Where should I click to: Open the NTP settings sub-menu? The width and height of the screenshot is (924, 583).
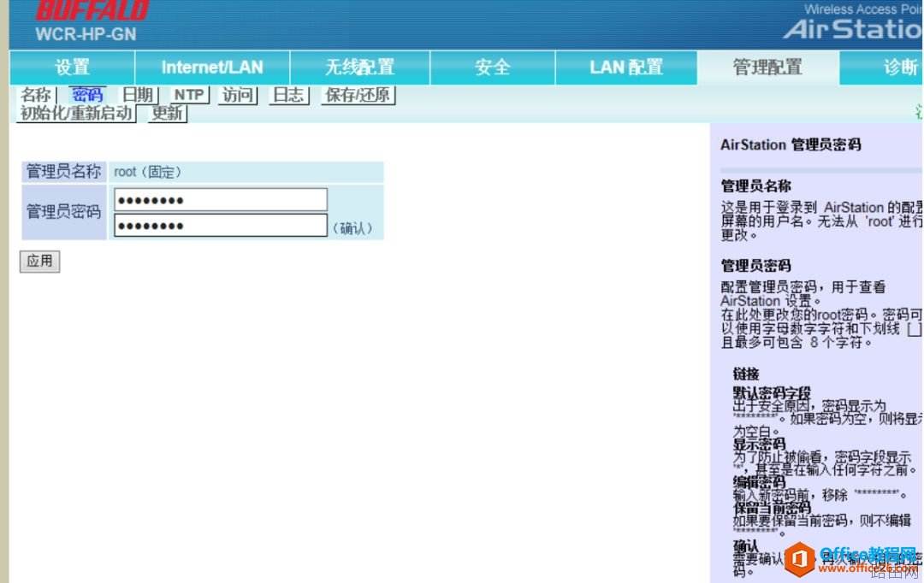(x=189, y=95)
